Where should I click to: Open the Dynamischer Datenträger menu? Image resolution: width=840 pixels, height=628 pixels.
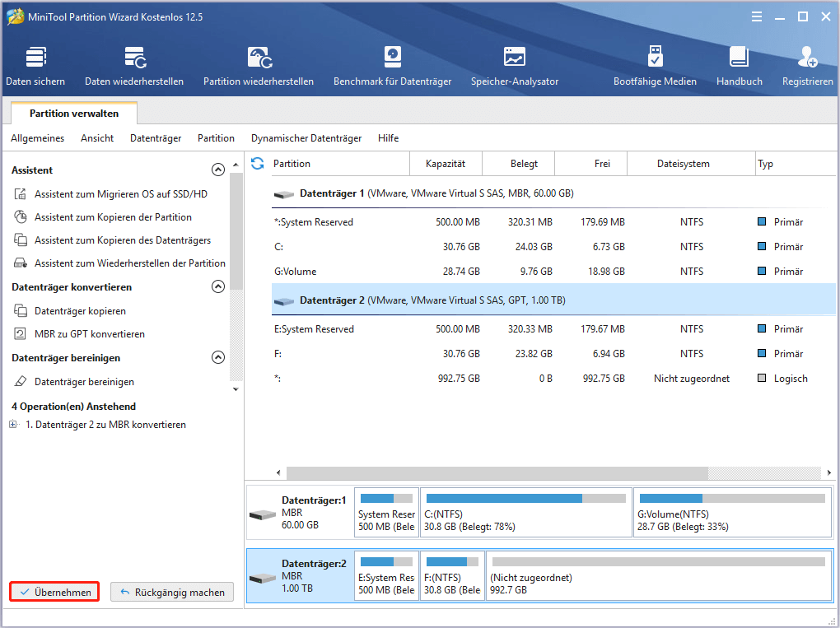point(306,138)
